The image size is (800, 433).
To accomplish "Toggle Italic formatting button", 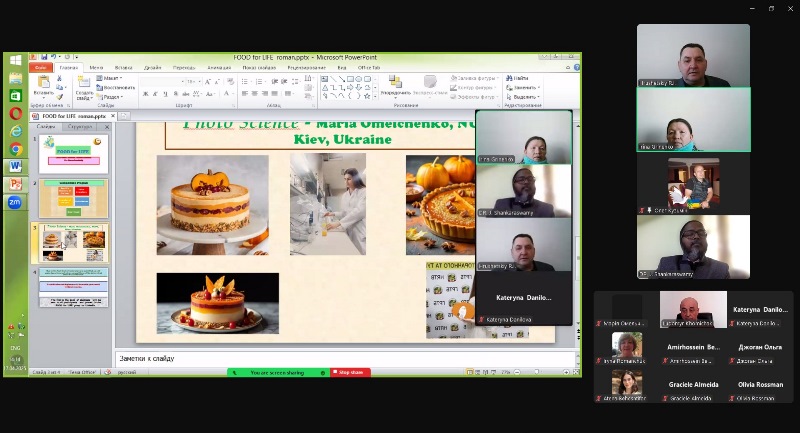I will coord(155,94).
